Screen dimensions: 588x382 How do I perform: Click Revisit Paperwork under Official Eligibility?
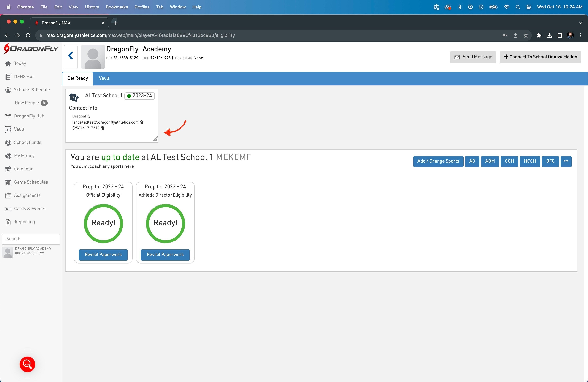pos(103,255)
